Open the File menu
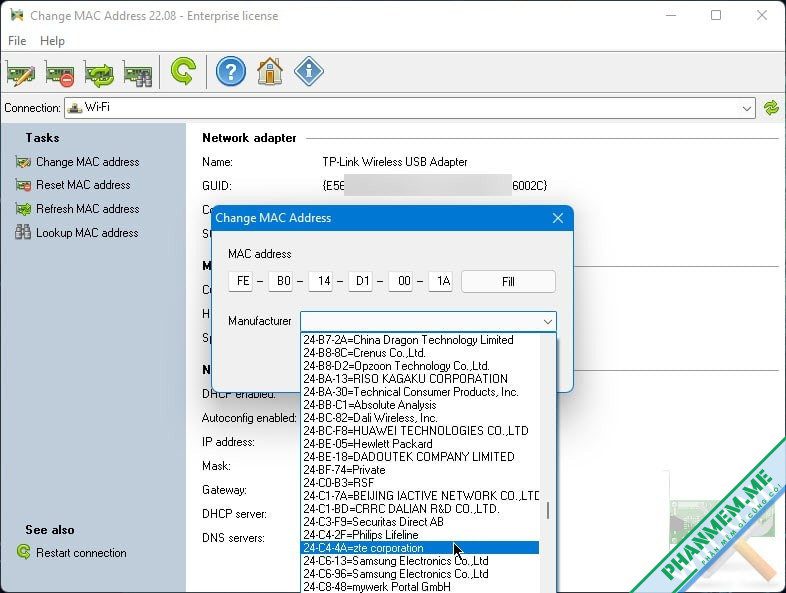This screenshot has height=593, width=786. (x=17, y=41)
